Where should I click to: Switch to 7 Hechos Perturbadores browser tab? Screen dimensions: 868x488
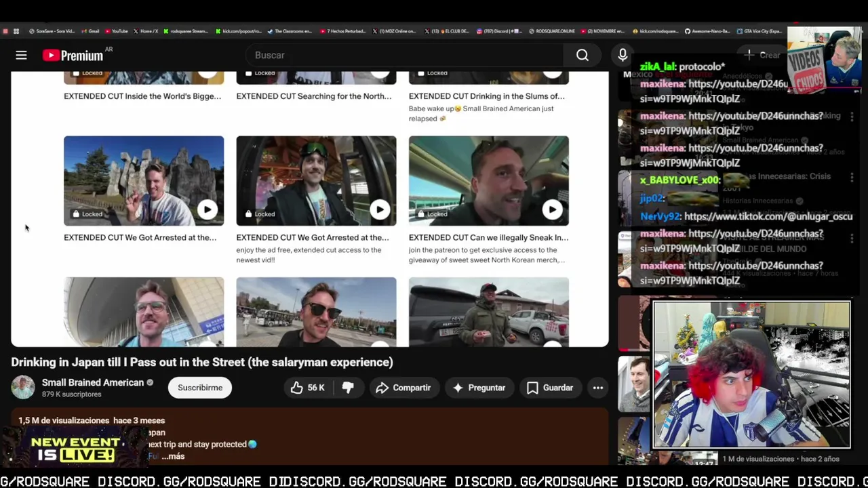tap(343, 31)
